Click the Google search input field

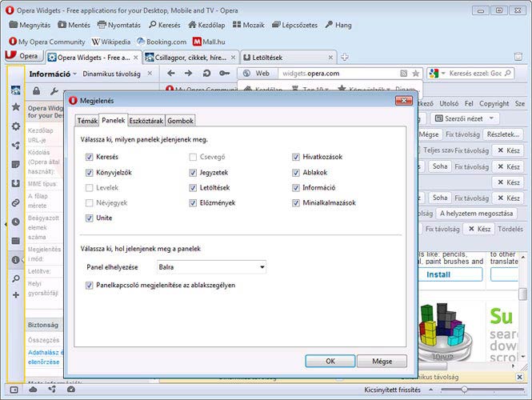[476, 74]
